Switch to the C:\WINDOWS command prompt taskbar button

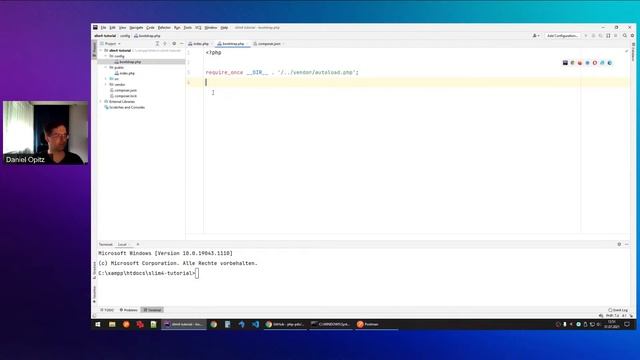[x=331, y=324]
